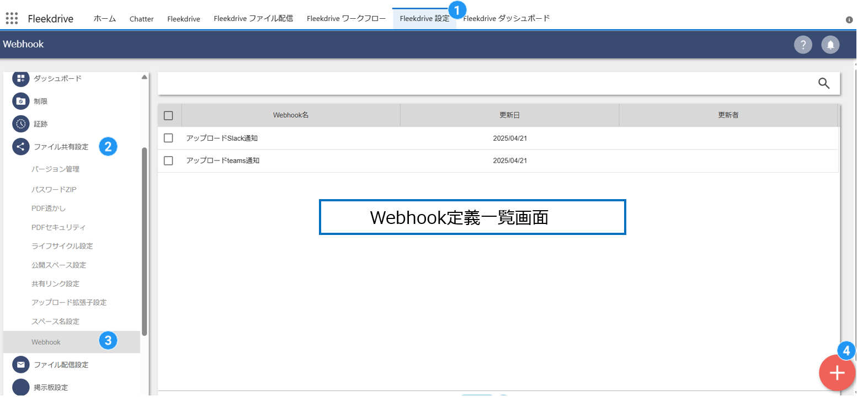
Task: Collapse the ファイル共有設定 section
Action: (61, 147)
